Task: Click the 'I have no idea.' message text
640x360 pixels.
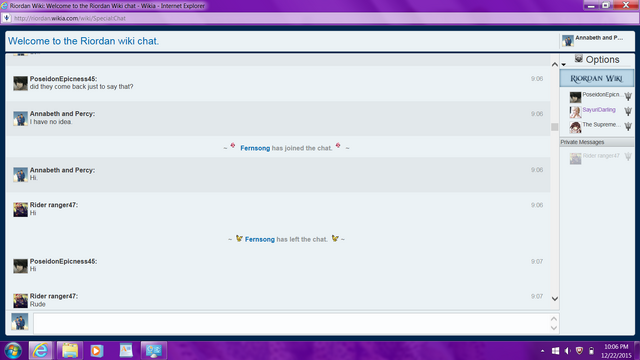Action: point(51,122)
